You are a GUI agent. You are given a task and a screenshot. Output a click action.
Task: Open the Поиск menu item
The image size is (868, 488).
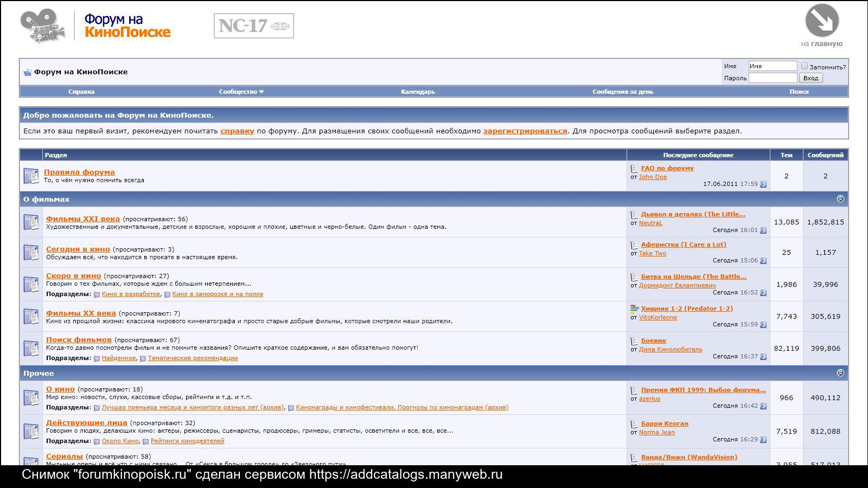[x=799, y=92]
